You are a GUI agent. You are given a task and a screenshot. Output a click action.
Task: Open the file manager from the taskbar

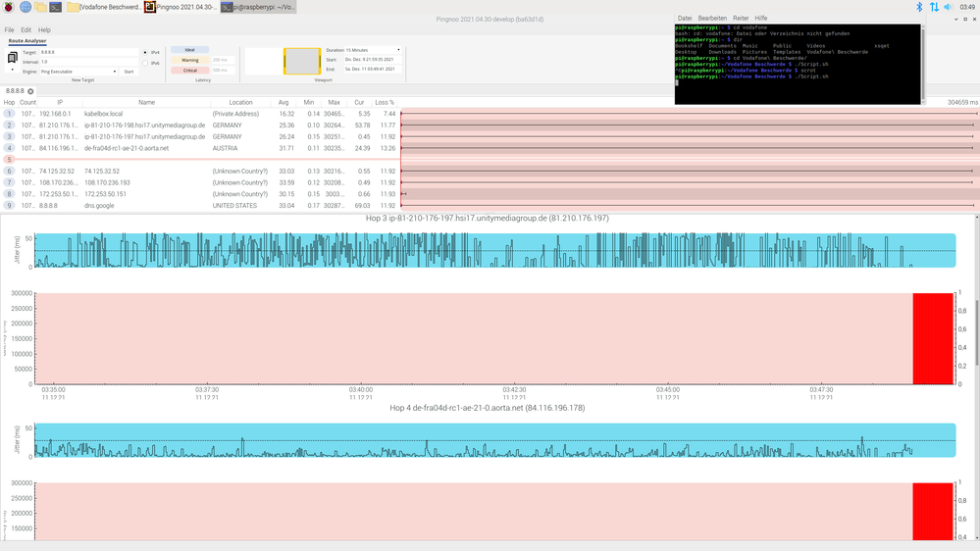(40, 7)
